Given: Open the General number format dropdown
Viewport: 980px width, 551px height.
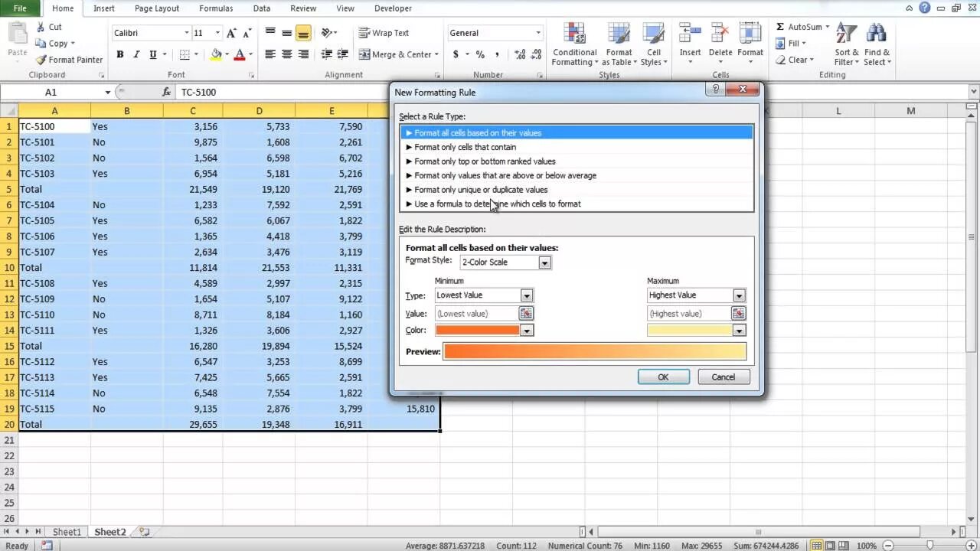Looking at the screenshot, I should click(x=538, y=33).
